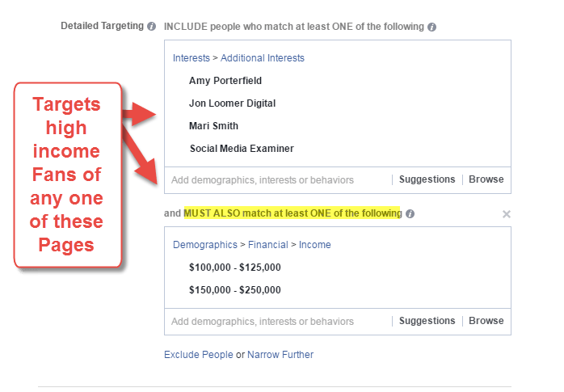Open the Financial breadcrumb link
The height and width of the screenshot is (392, 564).
pyautogui.click(x=268, y=245)
